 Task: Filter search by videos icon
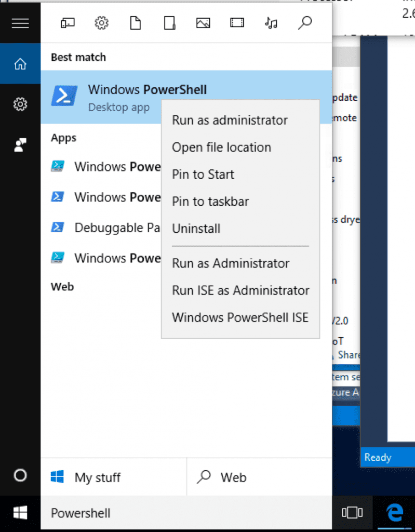point(237,23)
